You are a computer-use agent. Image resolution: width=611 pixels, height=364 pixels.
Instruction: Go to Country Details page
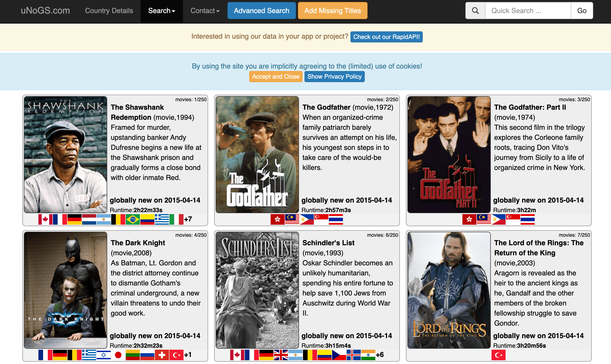point(109,11)
